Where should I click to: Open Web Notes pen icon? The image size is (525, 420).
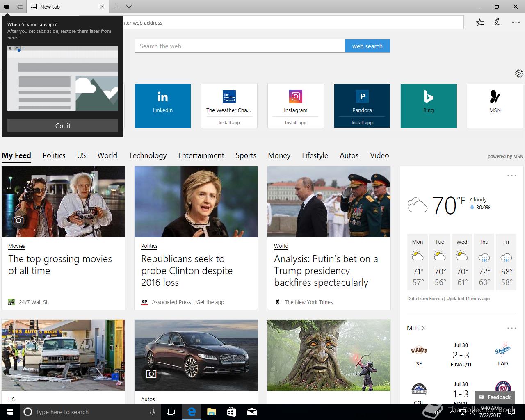point(498,23)
